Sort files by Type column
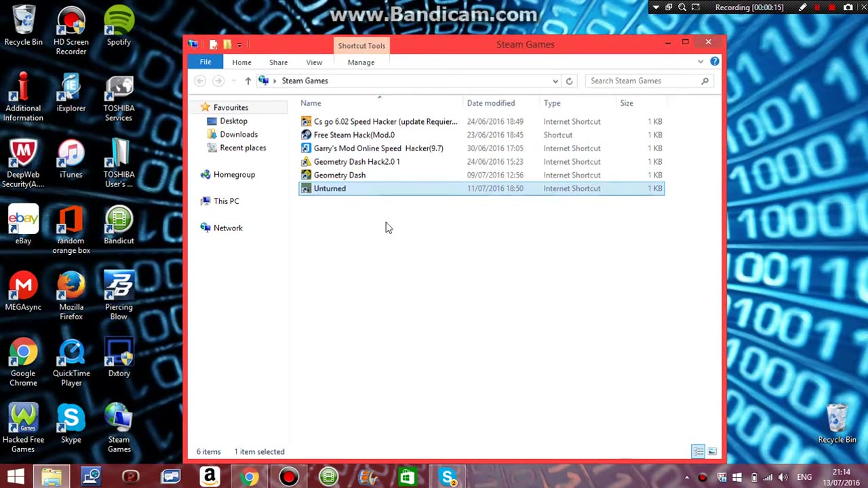Screen dimensions: 868x488 pyautogui.click(x=578, y=103)
